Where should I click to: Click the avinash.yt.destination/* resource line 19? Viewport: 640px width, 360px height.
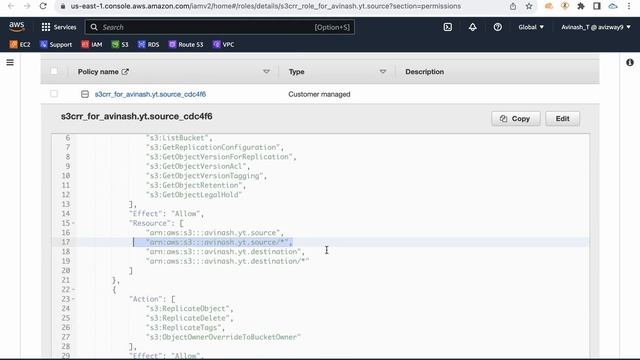pos(227,261)
